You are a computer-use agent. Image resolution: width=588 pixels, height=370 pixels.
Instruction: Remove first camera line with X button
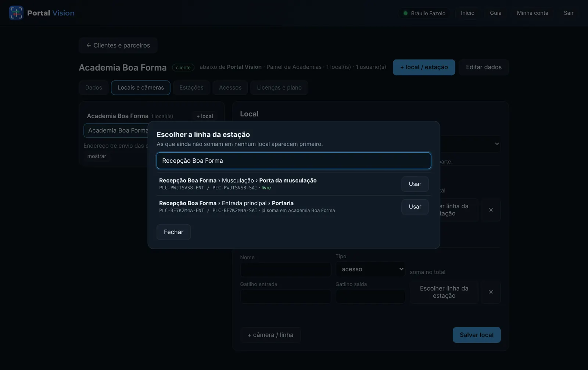coord(491,210)
